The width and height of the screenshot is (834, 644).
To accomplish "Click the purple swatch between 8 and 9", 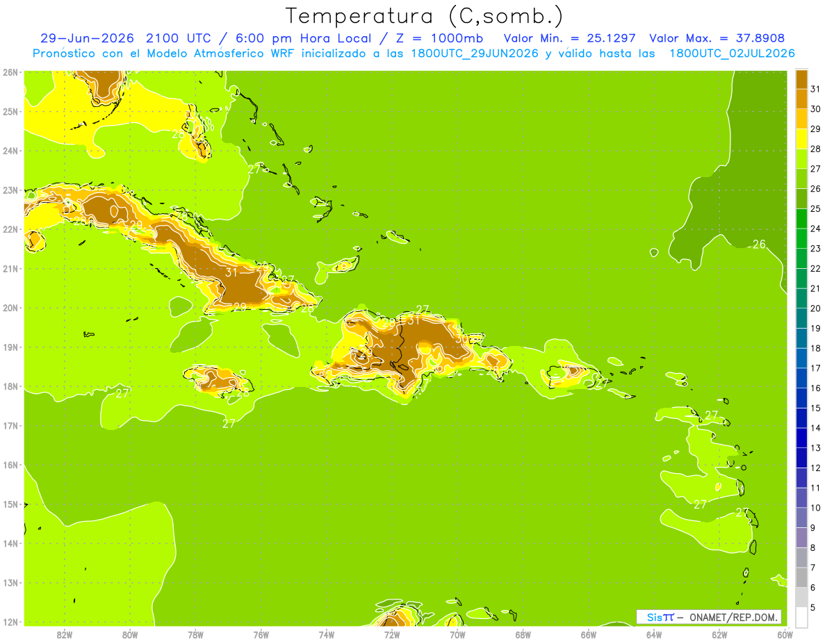I will pyautogui.click(x=801, y=538).
